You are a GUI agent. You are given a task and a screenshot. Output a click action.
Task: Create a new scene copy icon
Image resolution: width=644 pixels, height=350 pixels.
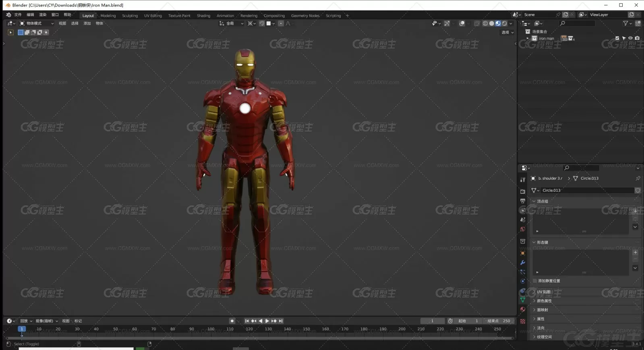pos(565,14)
